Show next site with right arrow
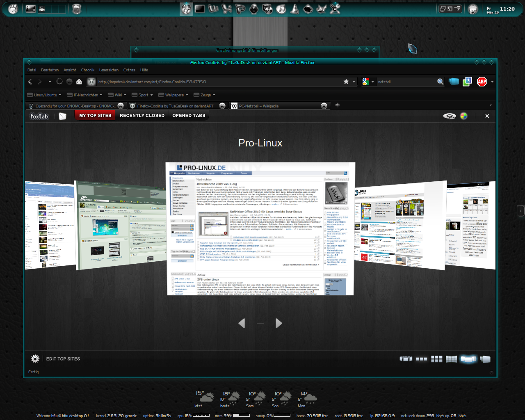Screen dimensions: 525x420 (279, 323)
